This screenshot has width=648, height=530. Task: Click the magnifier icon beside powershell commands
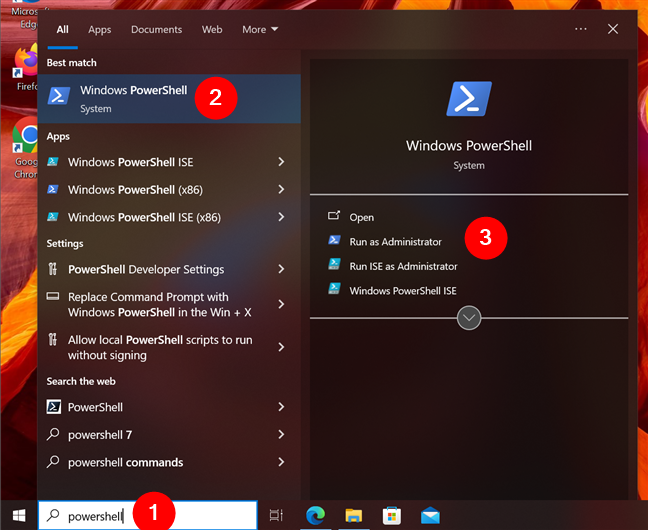[53, 461]
